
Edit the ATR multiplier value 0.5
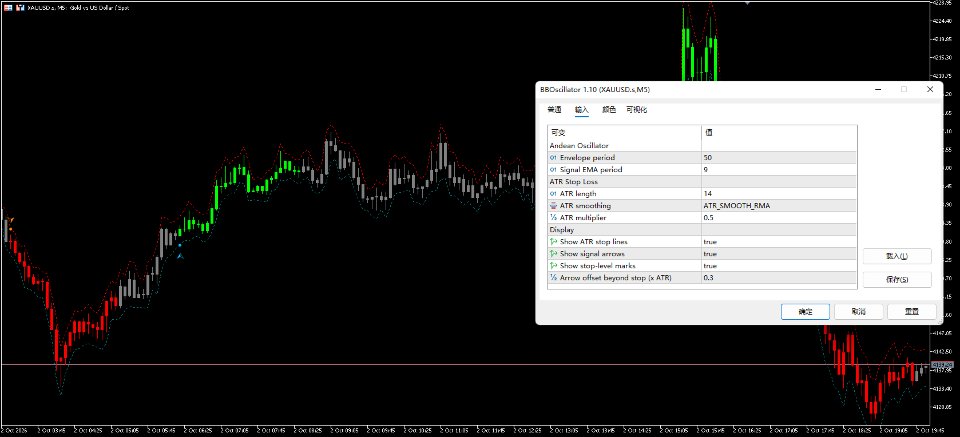point(779,218)
